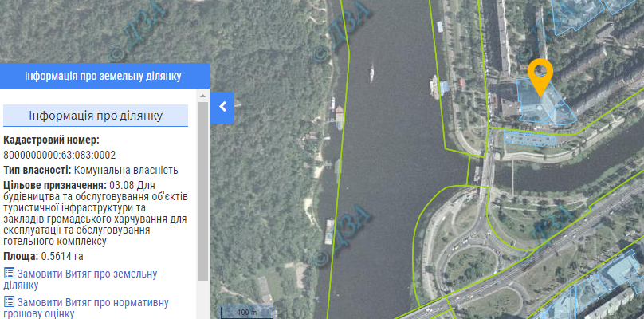
Task: Click the 100 m map scale bar
Action: [x=247, y=312]
